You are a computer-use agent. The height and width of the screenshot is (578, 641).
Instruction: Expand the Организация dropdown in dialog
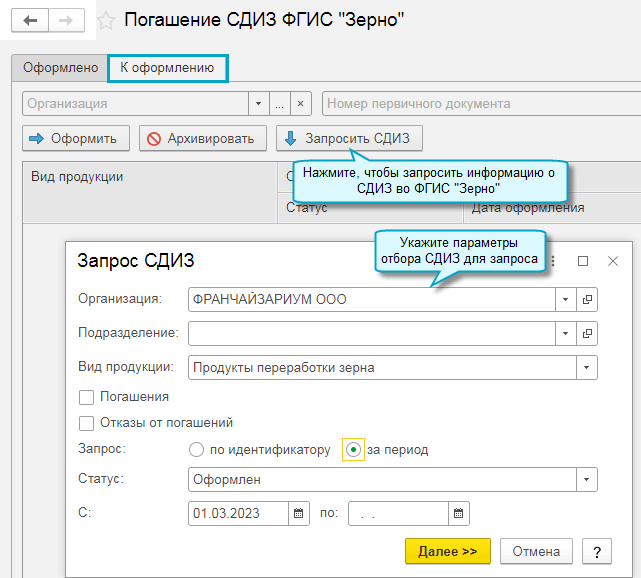click(x=566, y=300)
